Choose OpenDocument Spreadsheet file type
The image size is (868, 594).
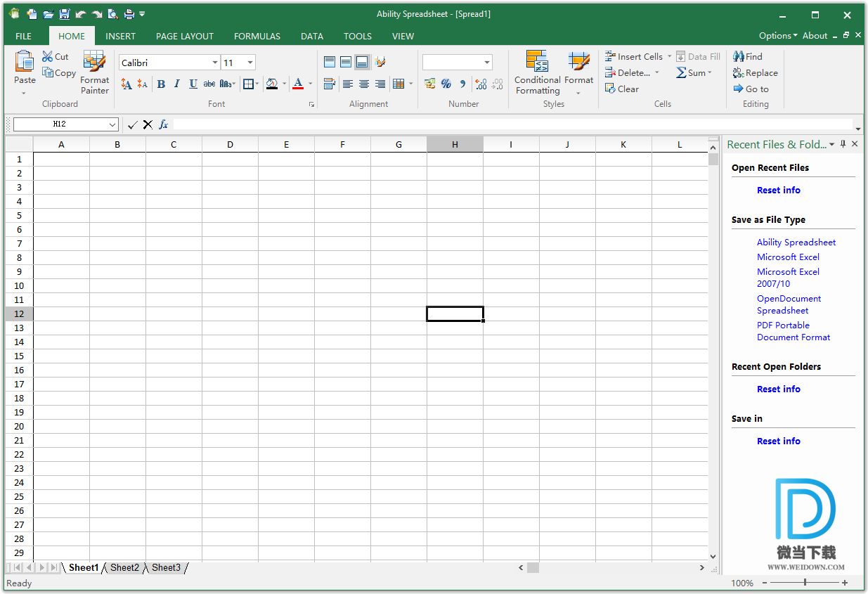(789, 304)
